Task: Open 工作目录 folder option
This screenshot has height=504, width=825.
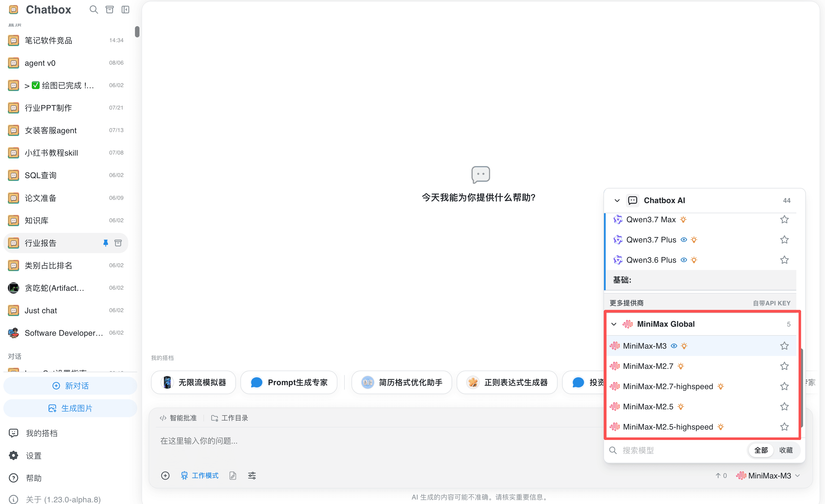Action: [x=230, y=418]
